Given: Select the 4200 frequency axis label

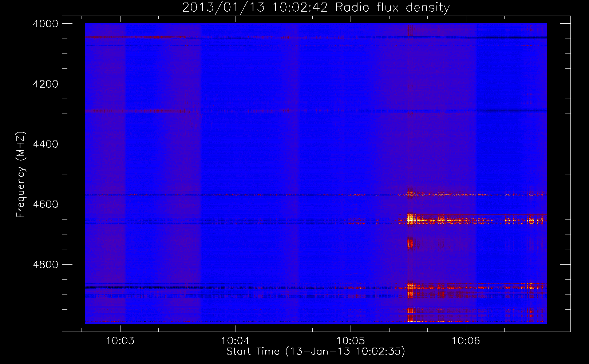Looking at the screenshot, I should coord(46,84).
